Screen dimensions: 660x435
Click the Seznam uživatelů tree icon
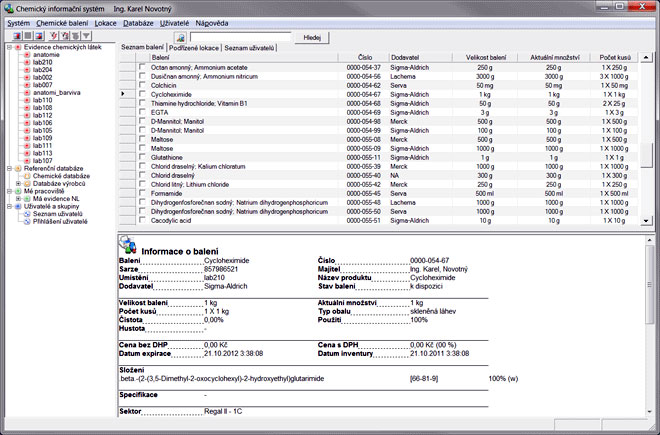(x=27, y=214)
